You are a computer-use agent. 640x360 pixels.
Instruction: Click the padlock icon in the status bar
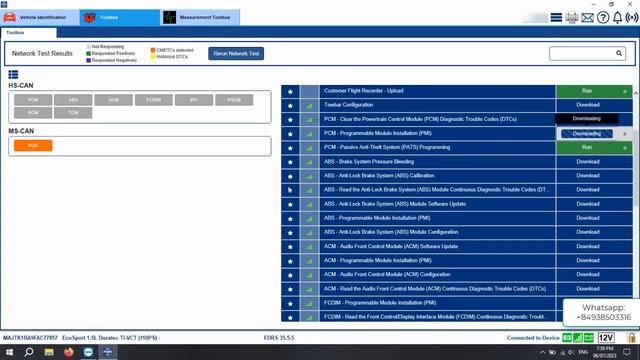tap(631, 338)
